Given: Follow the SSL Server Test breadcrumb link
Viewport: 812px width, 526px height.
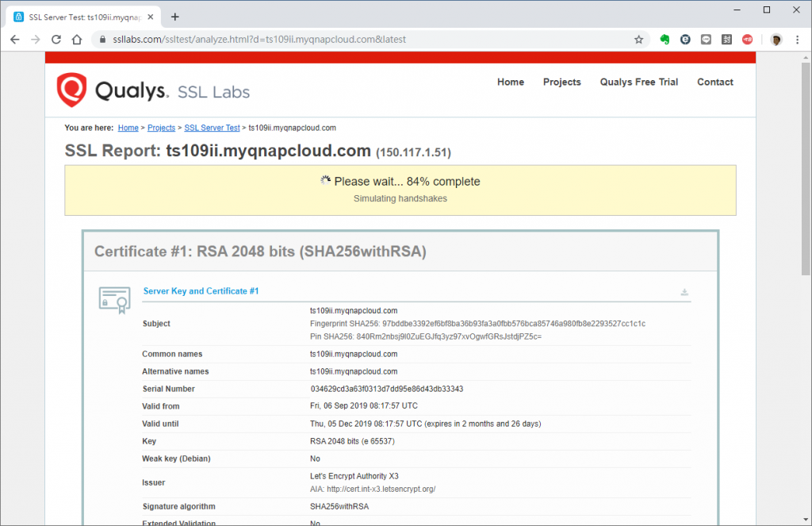Looking at the screenshot, I should click(x=212, y=128).
